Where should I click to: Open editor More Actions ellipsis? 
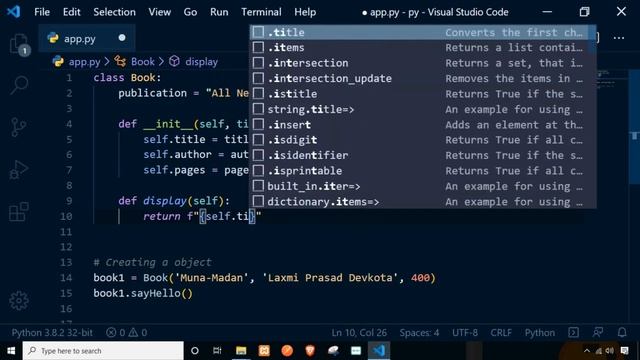coord(619,38)
